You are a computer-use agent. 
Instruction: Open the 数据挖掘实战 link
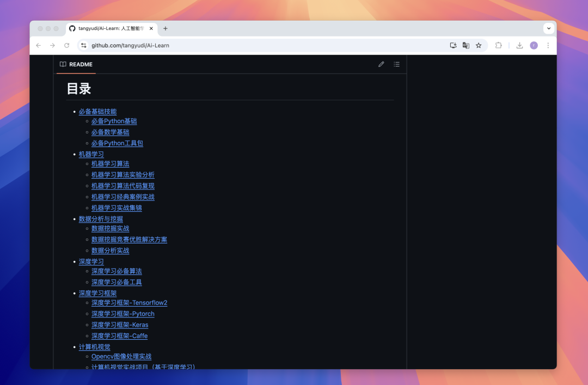point(110,229)
